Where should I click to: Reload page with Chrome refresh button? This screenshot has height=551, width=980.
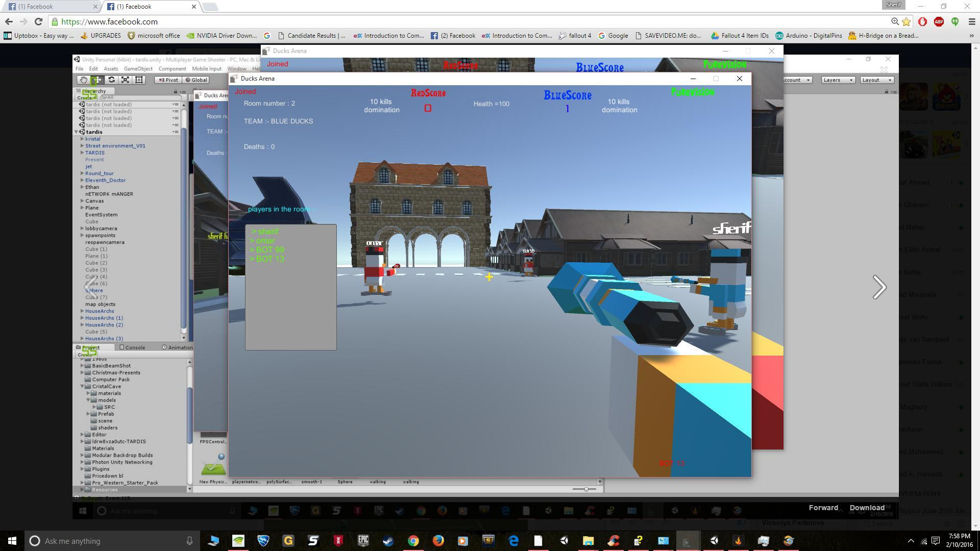38,21
